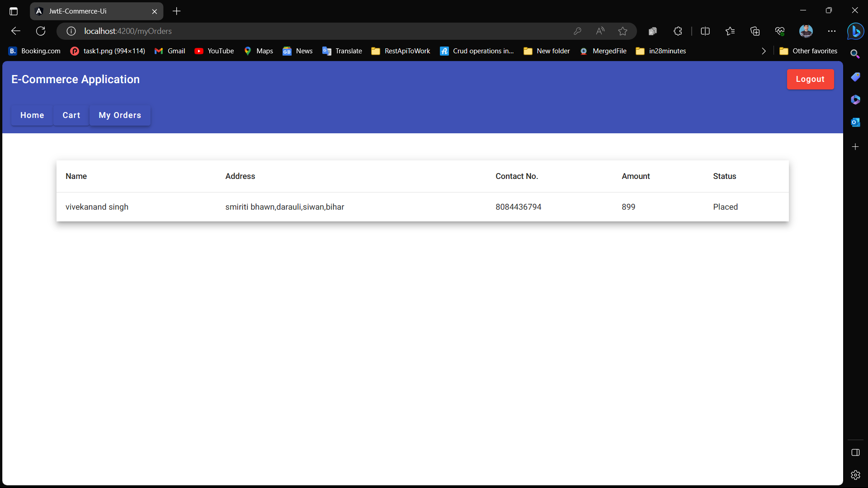The width and height of the screenshot is (868, 488).
Task: Click the Logout button
Action: (x=810, y=79)
